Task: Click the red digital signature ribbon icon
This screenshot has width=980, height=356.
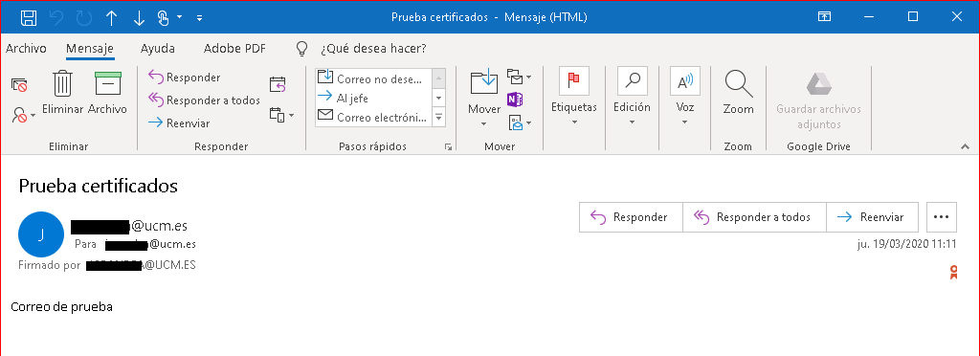Action: [x=953, y=272]
